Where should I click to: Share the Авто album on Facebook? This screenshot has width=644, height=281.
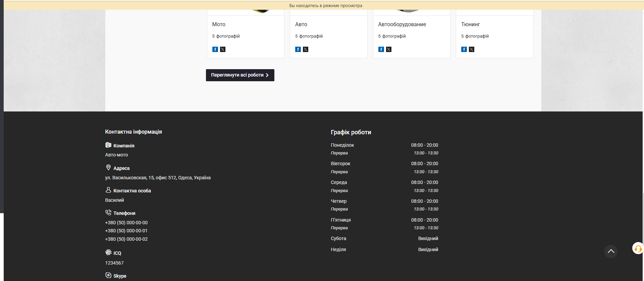point(298,49)
